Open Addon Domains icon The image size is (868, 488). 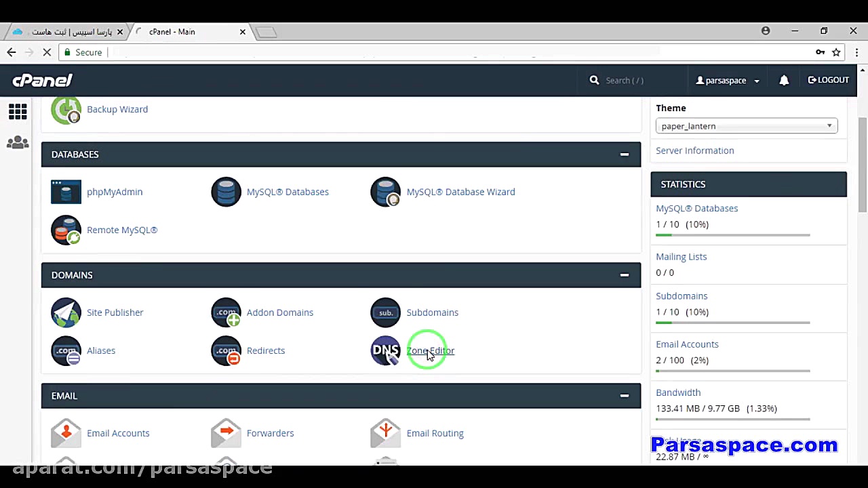click(x=226, y=312)
